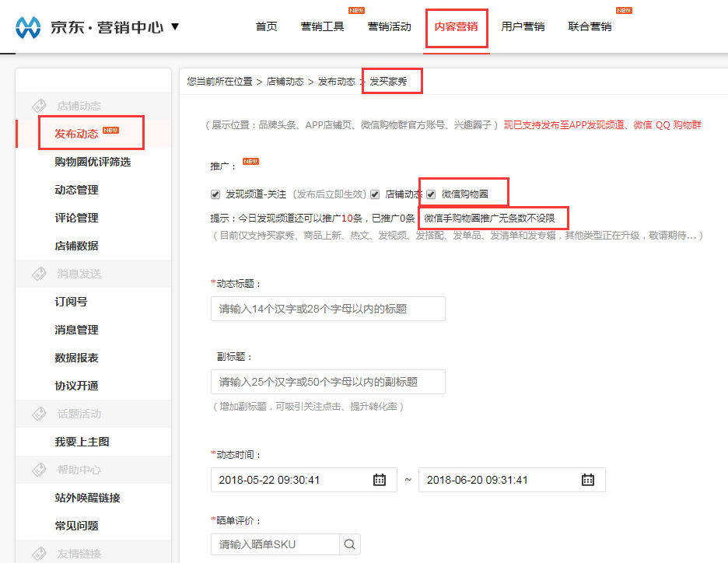This screenshot has height=563, width=728.
Task: Click 发买家秀 in the breadcrumb
Action: [388, 82]
